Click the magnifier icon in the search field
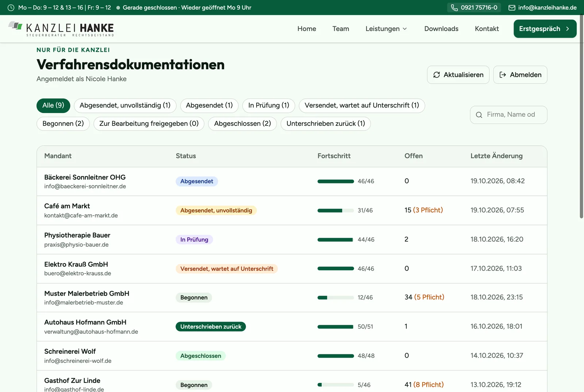The height and width of the screenshot is (392, 584). point(479,115)
